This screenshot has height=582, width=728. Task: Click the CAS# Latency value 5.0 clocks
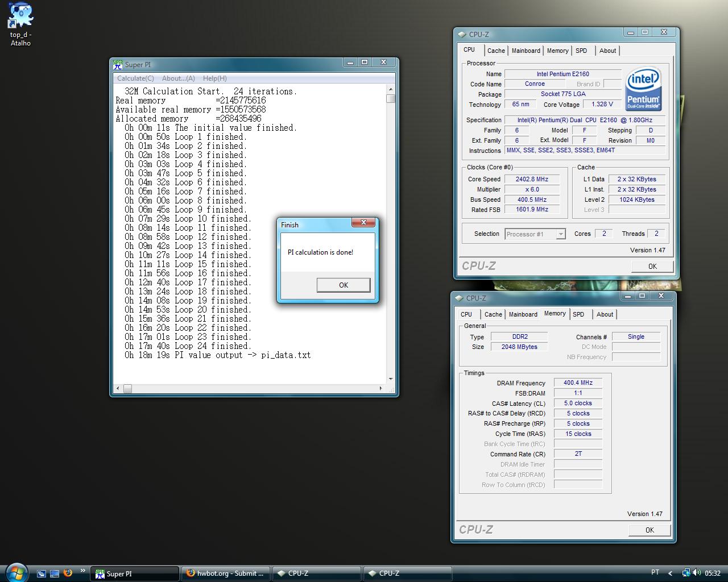pyautogui.click(x=578, y=403)
